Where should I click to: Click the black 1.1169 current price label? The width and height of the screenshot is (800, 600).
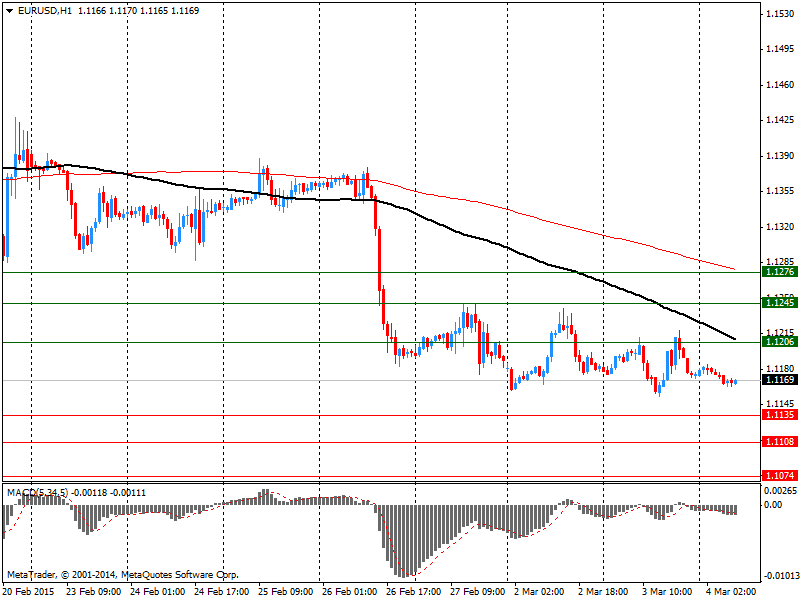click(x=780, y=380)
